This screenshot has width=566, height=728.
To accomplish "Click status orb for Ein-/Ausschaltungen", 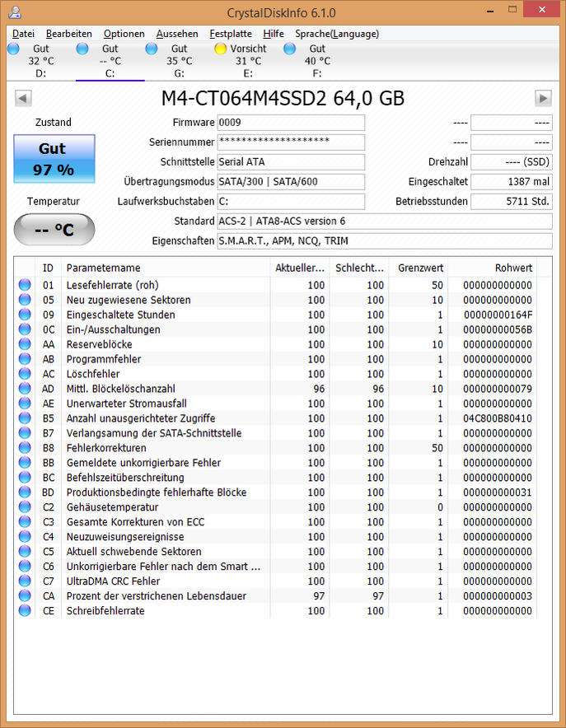I will pos(25,329).
